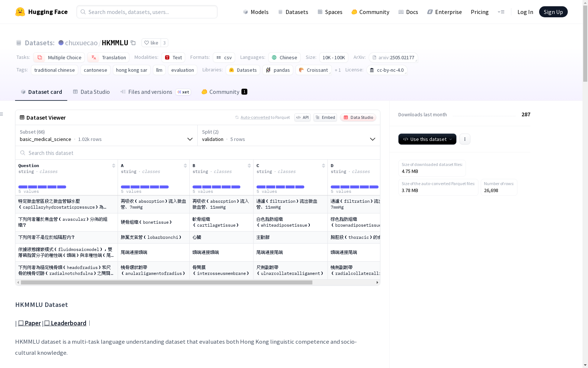Viewport: 588px width, 368px height.
Task: Sort column A using its sort icon
Action: pos(185,166)
